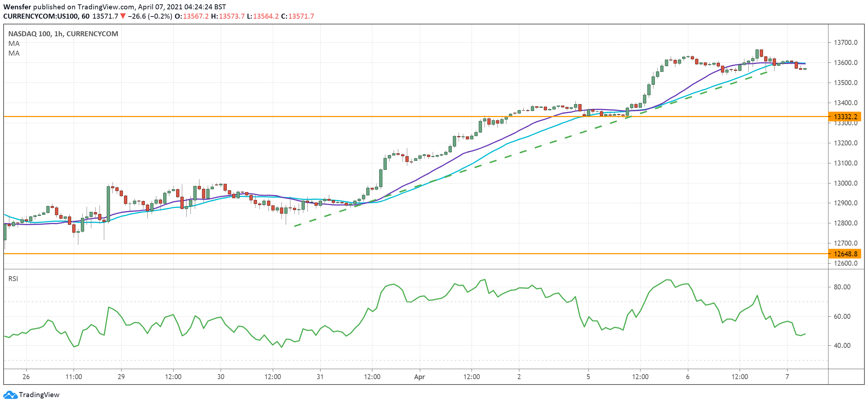Click the 31 date on time axis
868x405 pixels.
tap(320, 377)
